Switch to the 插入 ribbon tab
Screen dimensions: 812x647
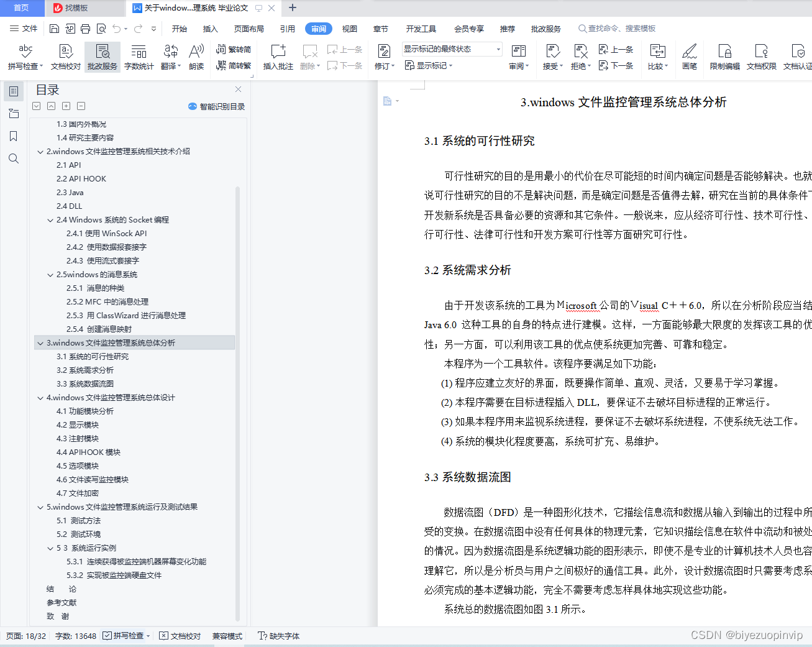point(211,29)
